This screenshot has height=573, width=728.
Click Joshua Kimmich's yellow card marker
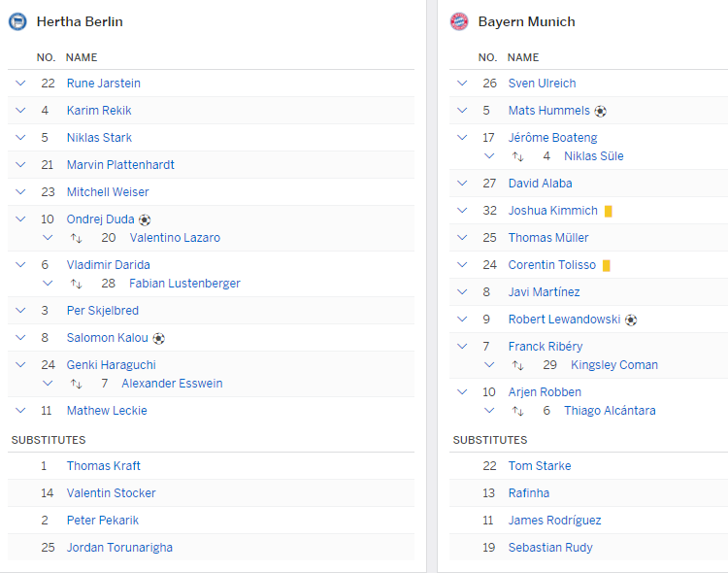609,211
